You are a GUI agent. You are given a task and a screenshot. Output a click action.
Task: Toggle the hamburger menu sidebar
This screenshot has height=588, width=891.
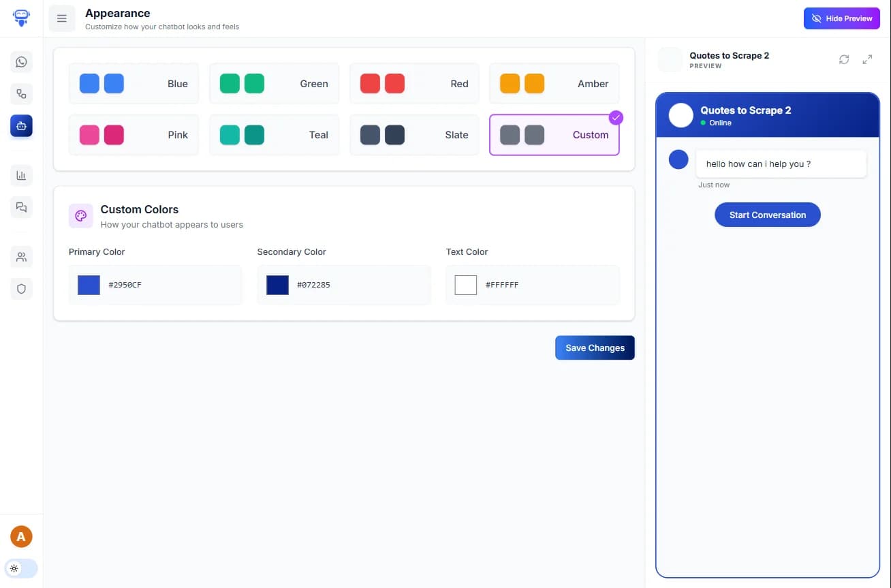tap(62, 18)
